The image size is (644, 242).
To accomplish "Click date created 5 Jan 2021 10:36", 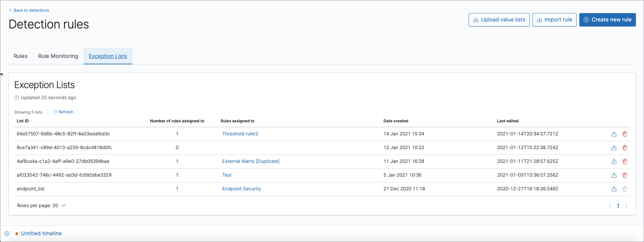I will point(403,175).
